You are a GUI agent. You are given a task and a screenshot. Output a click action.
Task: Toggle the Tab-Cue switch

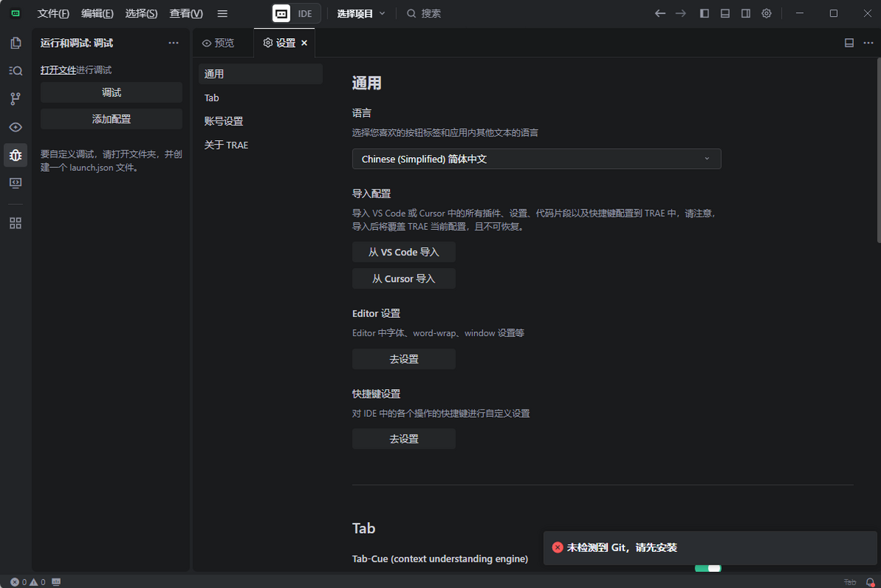click(708, 568)
